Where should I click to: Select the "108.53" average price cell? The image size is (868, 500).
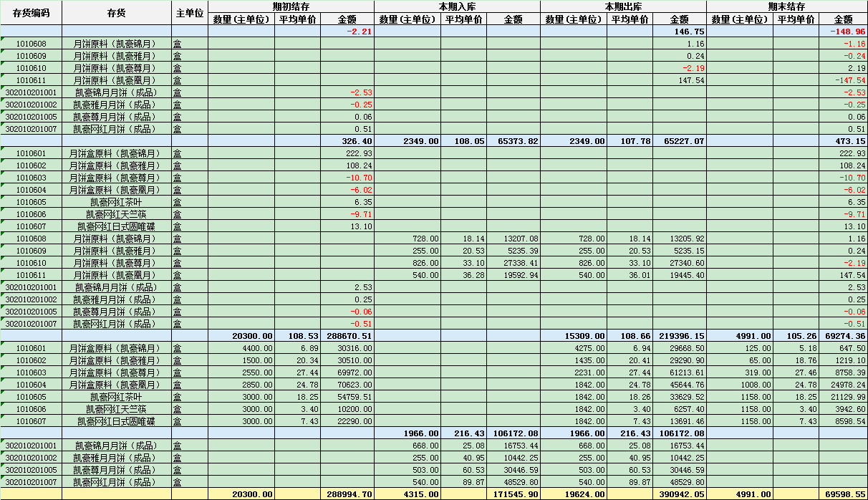coord(296,336)
